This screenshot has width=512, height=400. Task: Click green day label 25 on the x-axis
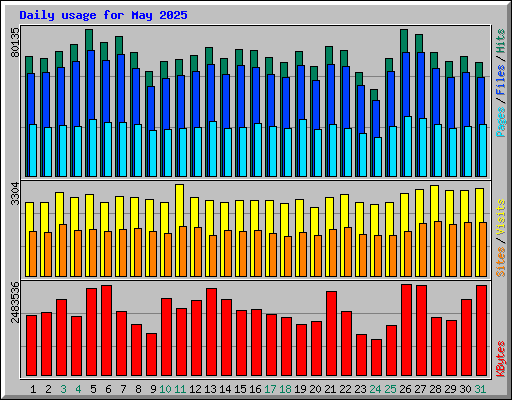point(390,389)
